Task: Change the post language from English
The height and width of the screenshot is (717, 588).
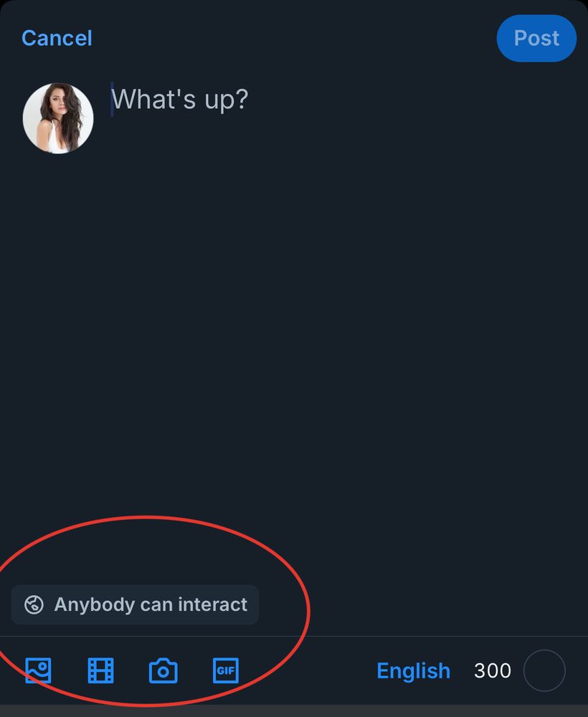Action: coord(413,670)
